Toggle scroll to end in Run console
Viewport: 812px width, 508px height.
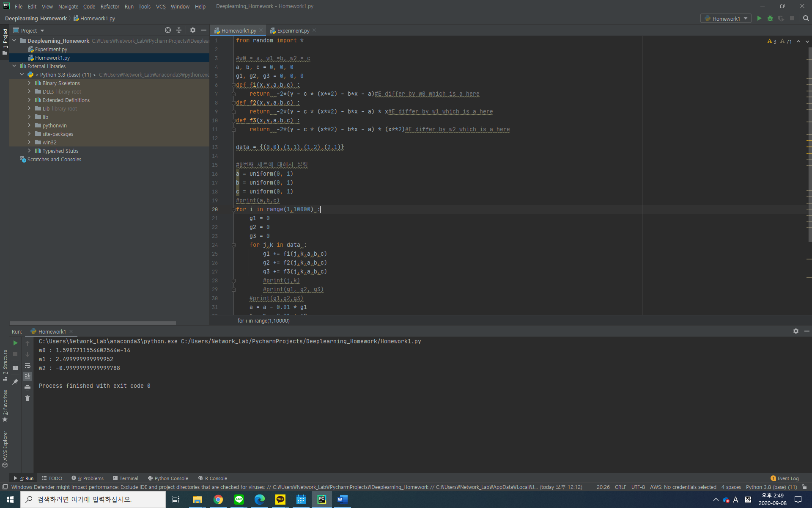click(27, 376)
